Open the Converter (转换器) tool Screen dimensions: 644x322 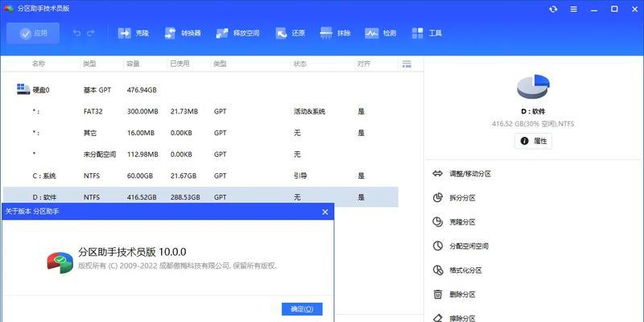click(x=183, y=33)
